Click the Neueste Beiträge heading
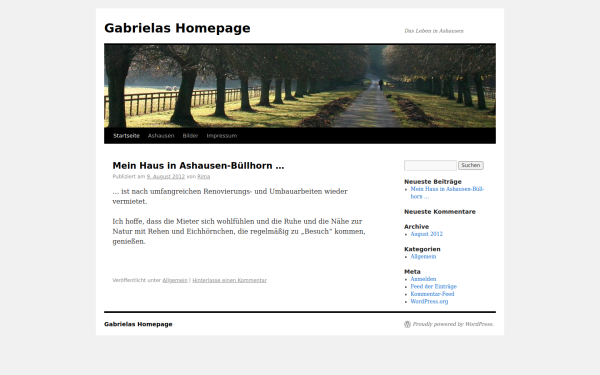The width and height of the screenshot is (600, 375). tap(433, 181)
